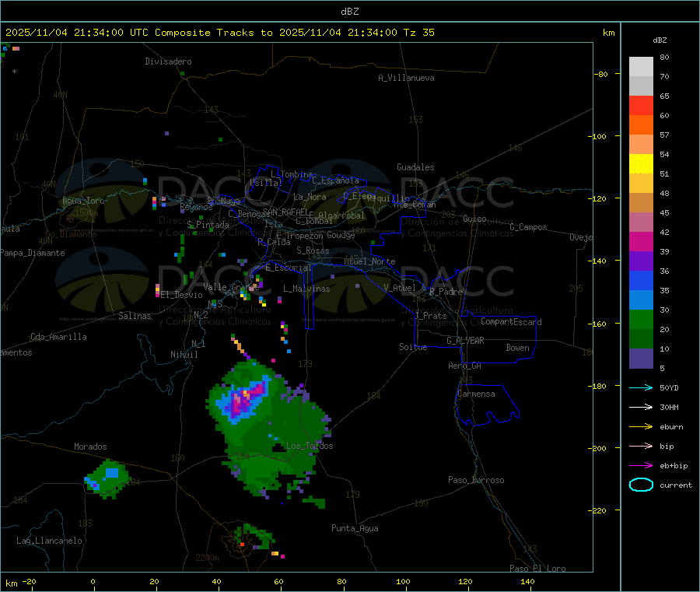Click the Paso_Barroso map label
The image size is (700, 592).
(476, 480)
